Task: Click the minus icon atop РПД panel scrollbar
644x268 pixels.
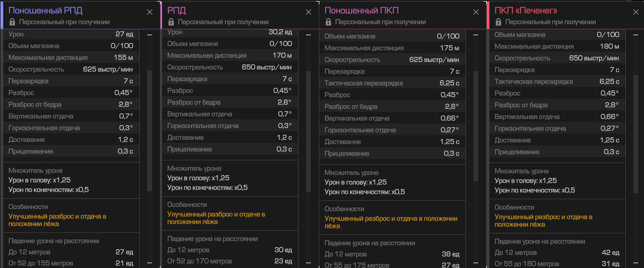Action: click(x=308, y=35)
